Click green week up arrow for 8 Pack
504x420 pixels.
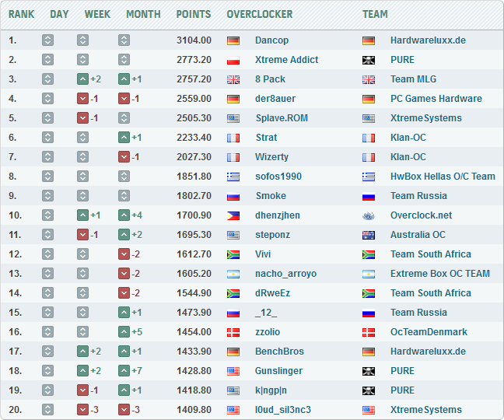[82, 79]
